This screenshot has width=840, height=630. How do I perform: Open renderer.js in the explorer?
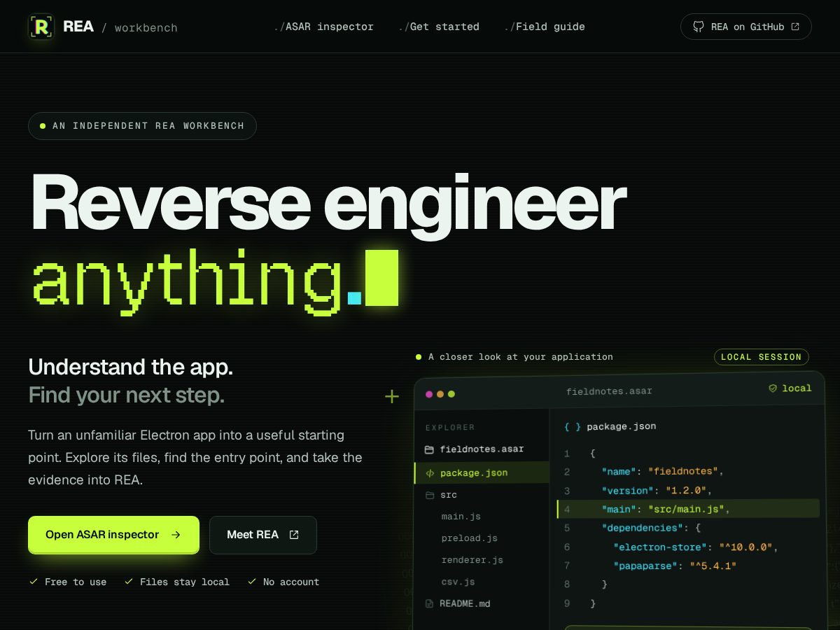coord(472,560)
